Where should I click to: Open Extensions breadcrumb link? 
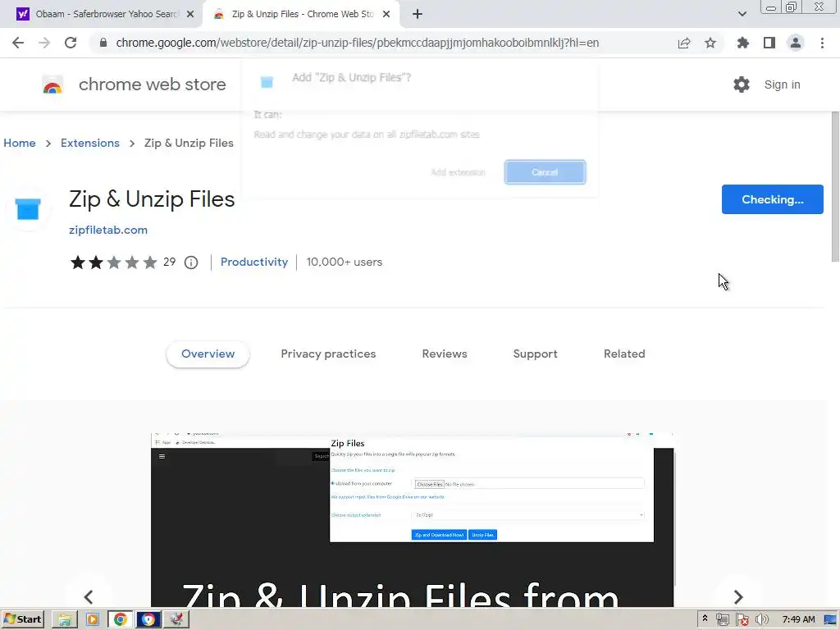90,143
